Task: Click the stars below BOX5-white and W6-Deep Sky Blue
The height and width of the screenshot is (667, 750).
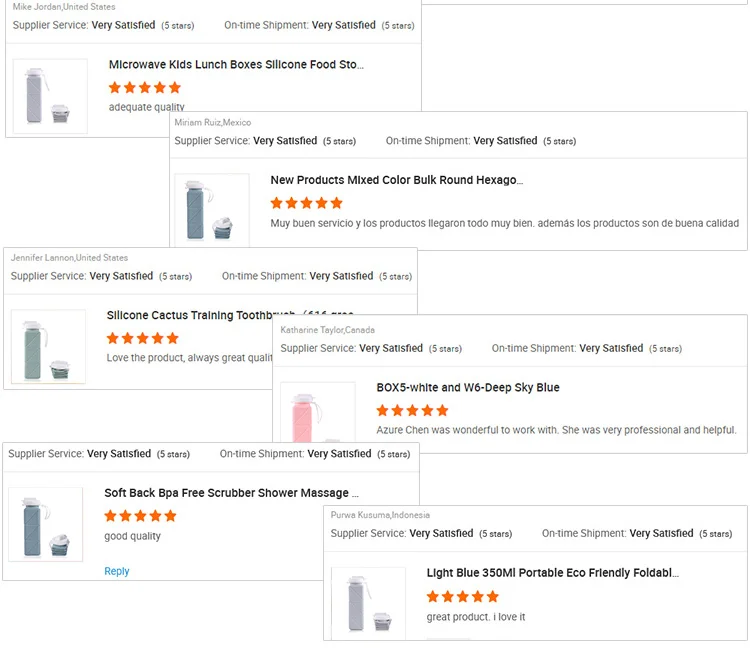Action: click(413, 410)
